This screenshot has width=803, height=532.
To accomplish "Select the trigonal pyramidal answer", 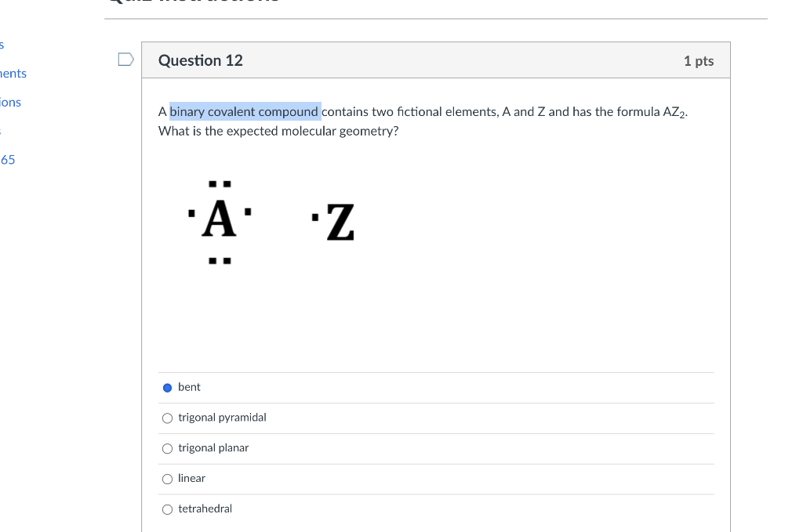I will click(167, 418).
